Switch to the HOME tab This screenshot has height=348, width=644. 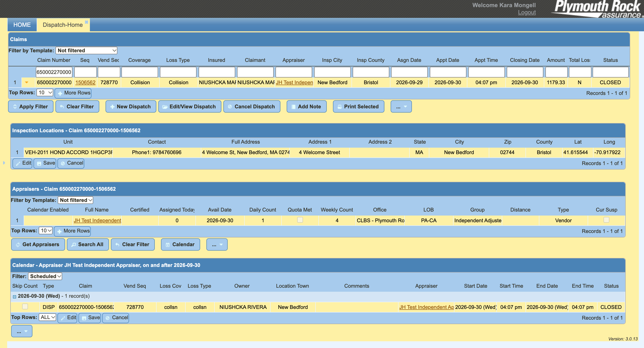point(22,25)
